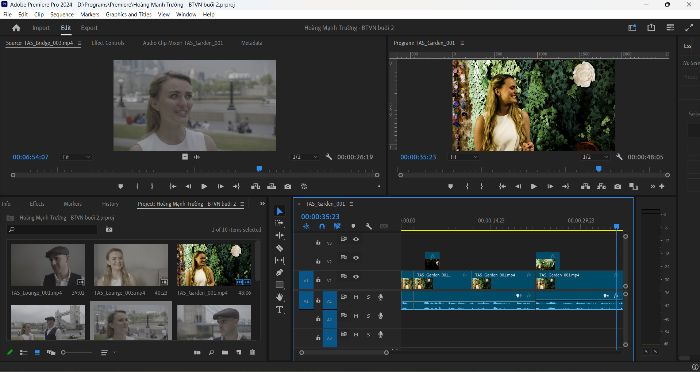Image resolution: width=700 pixels, height=372 pixels.
Task: Open Program monitor settings wrench
Action: click(x=619, y=157)
